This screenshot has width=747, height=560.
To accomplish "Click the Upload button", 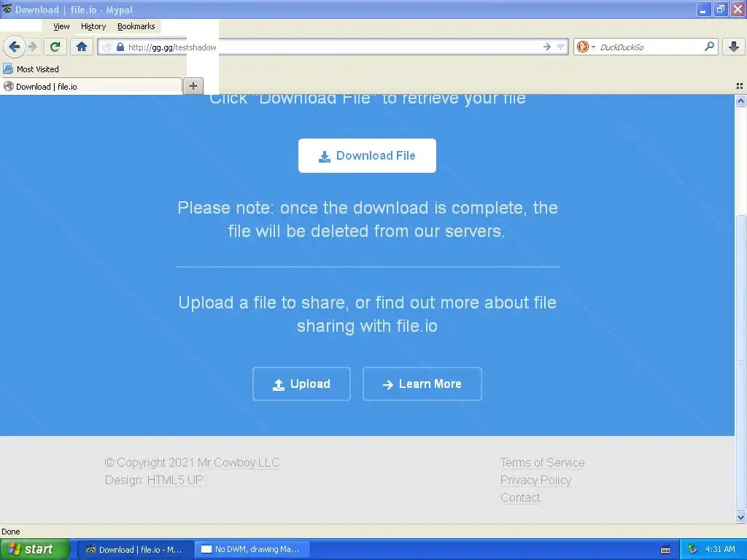I will 301,384.
